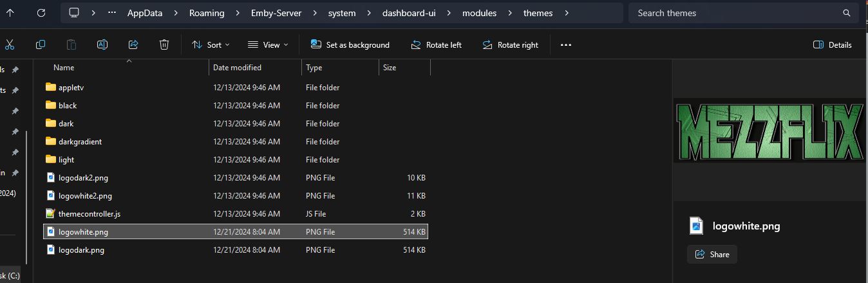Click the This PC monitor icon in address bar

coord(74,13)
